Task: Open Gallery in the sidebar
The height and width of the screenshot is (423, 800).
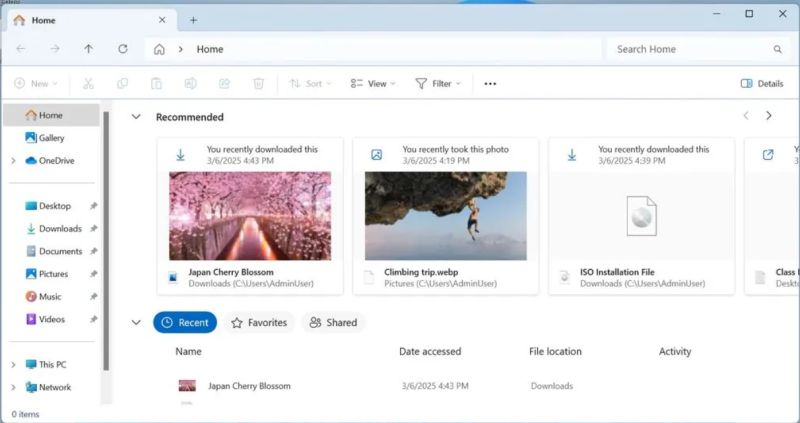Action: click(x=50, y=138)
